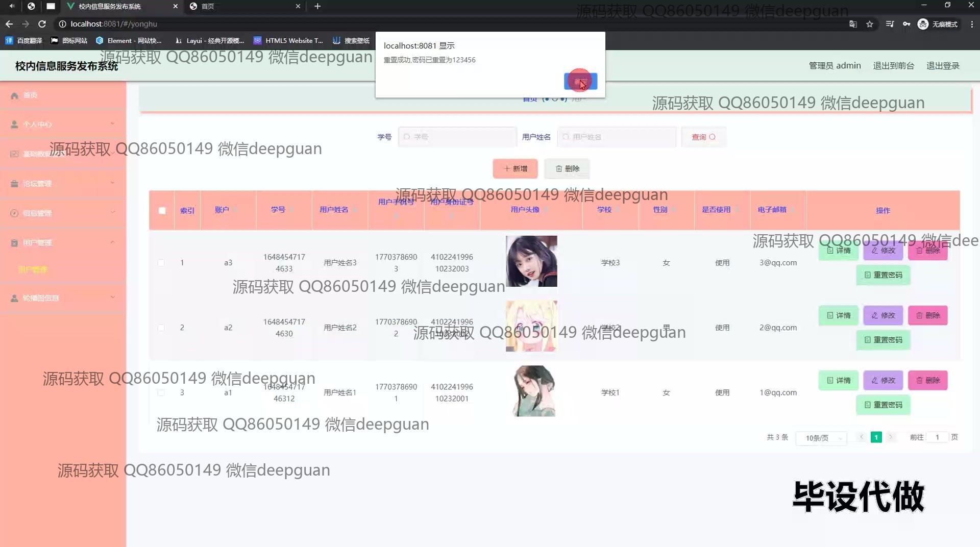
Task: Expand the 信息管理 chevron
Action: 113,213
